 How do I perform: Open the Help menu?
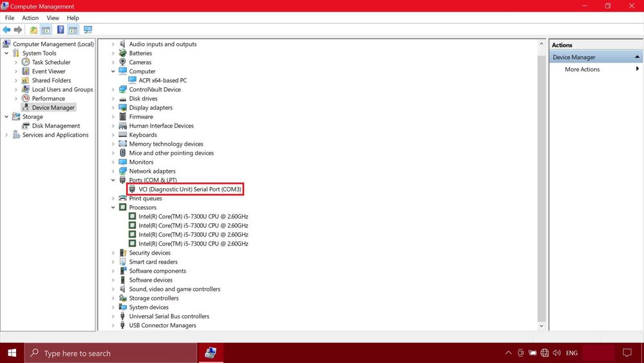[73, 17]
